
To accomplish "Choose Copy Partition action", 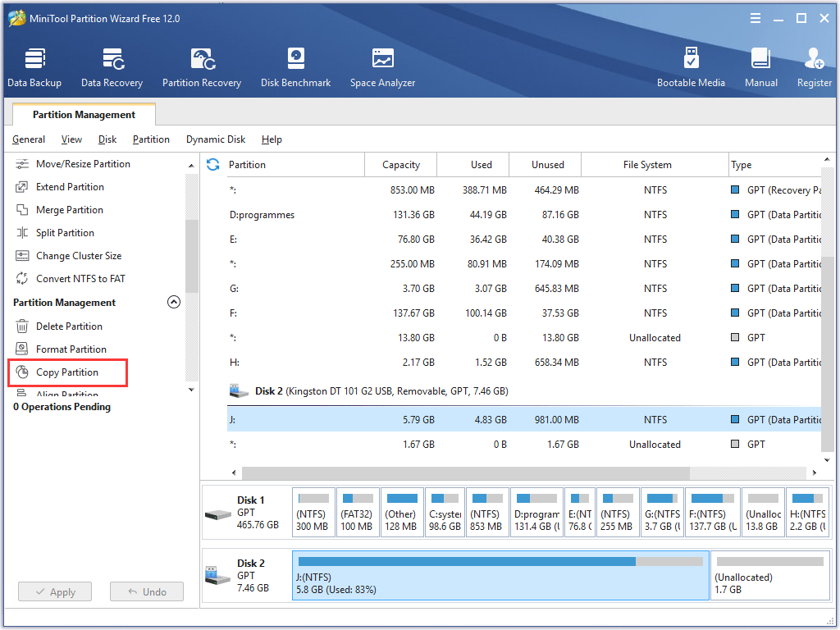I will click(67, 372).
